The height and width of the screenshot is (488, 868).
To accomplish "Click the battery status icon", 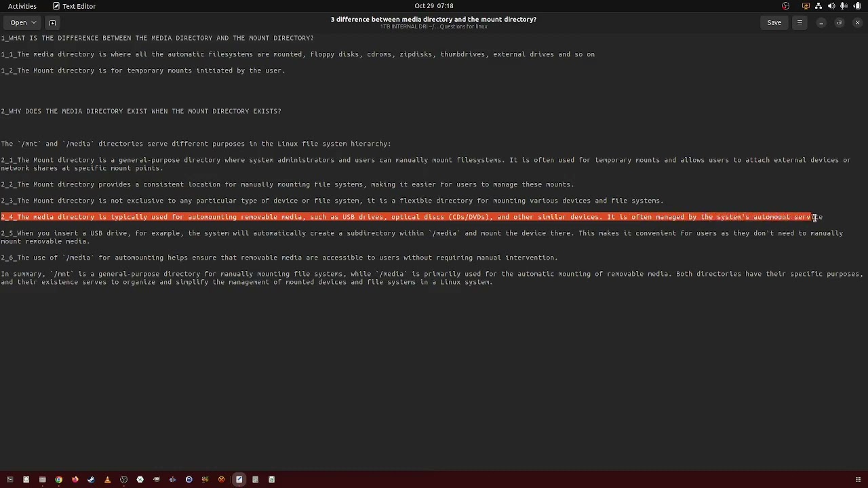I will (x=856, y=6).
